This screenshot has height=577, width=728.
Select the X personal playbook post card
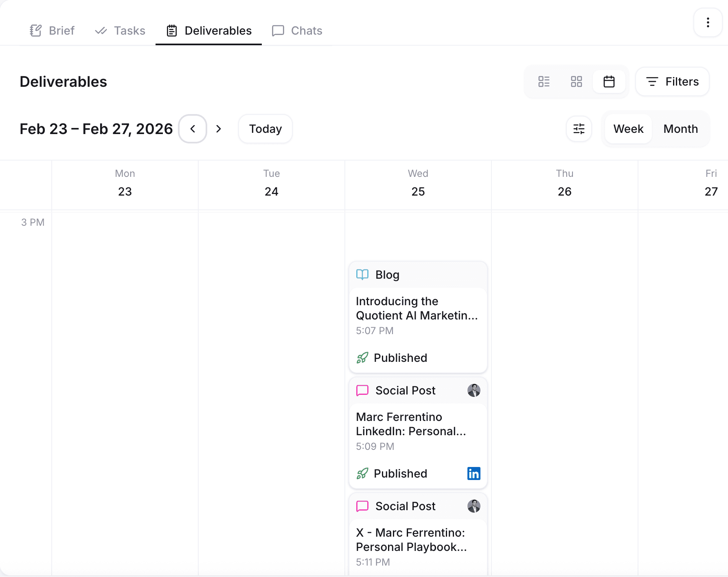(418, 542)
